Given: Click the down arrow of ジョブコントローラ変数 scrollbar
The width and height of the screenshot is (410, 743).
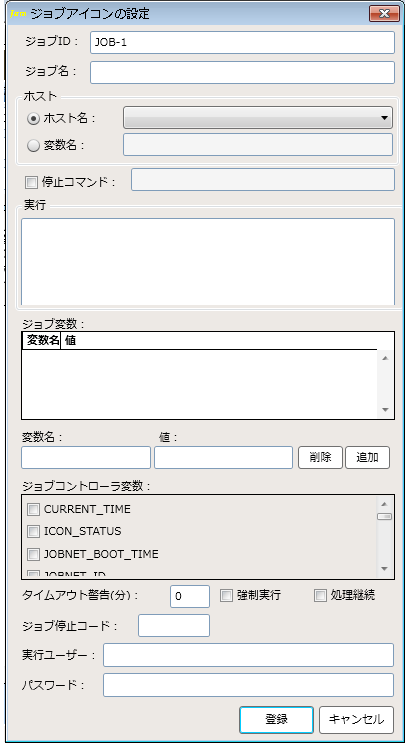Looking at the screenshot, I should 384,569.
